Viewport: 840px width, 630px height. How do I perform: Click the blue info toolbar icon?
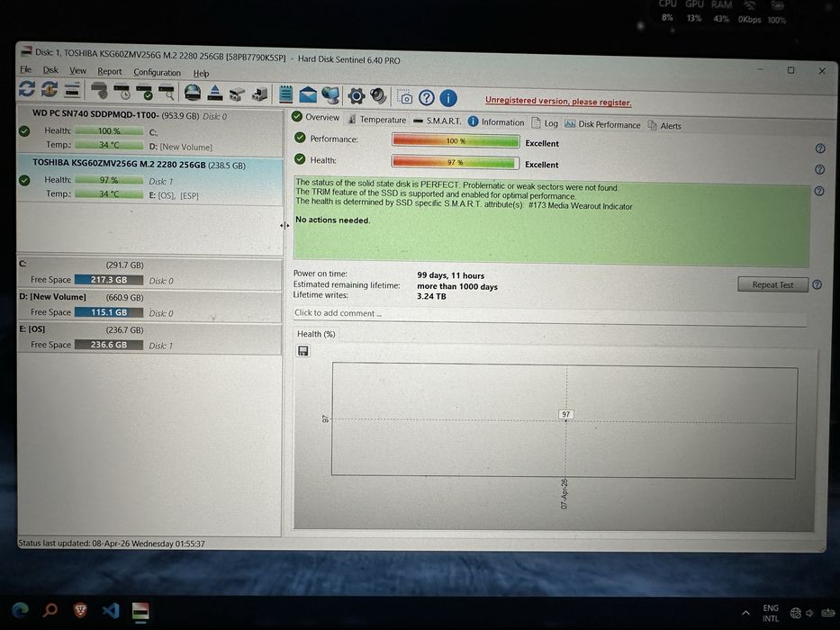click(448, 98)
